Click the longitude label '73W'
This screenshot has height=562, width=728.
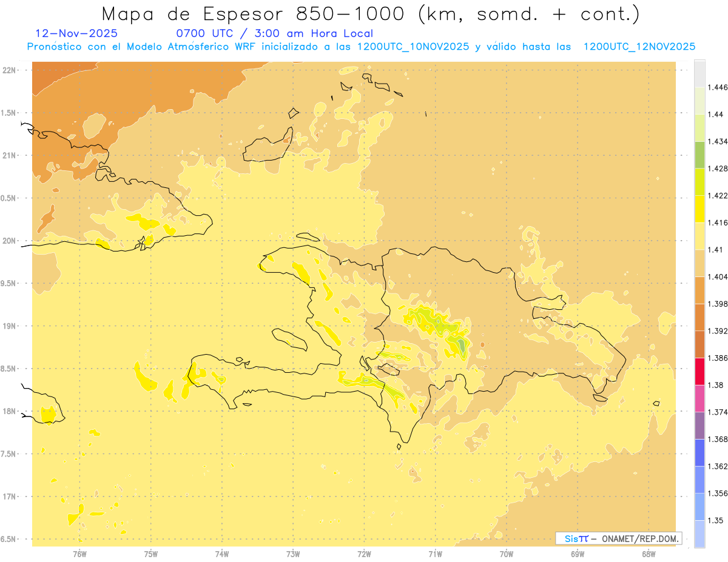[x=293, y=554]
